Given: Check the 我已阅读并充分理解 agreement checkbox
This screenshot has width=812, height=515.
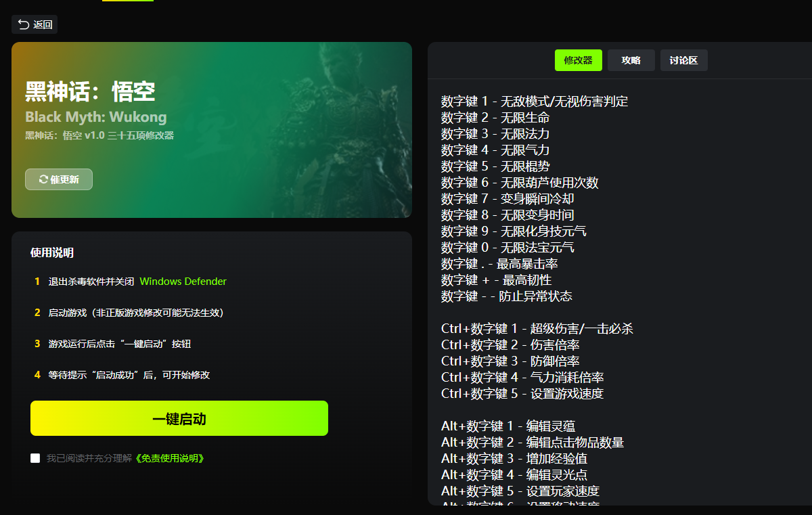Looking at the screenshot, I should pyautogui.click(x=35, y=458).
